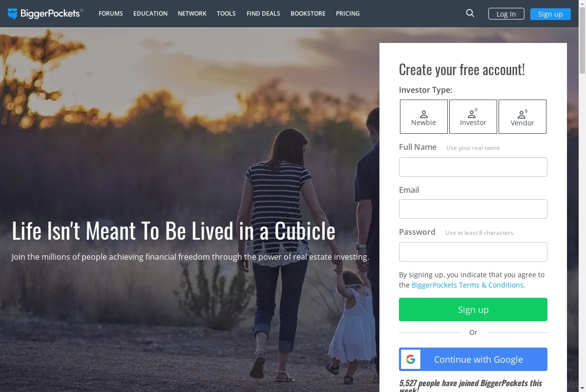Click the Investor person icon
This screenshot has width=586, height=392.
point(472,113)
